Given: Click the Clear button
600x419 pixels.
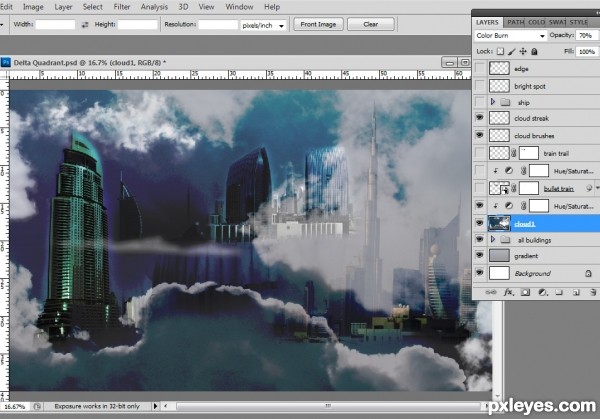Looking at the screenshot, I should point(370,24).
